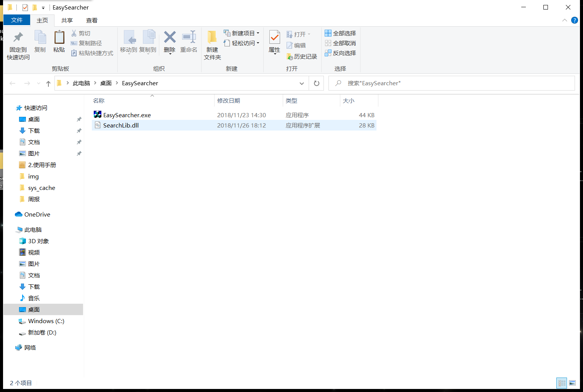Refresh the folder view
The height and width of the screenshot is (392, 583).
(316, 83)
